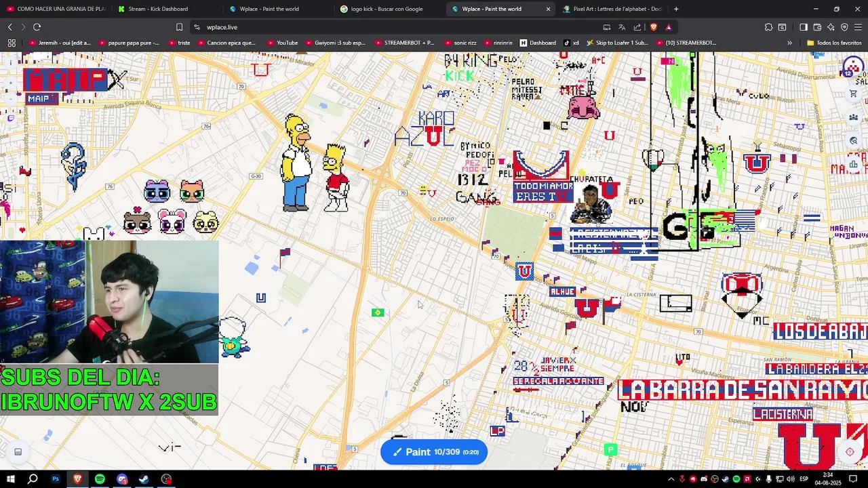Open site settings icon in address bar
Viewport: 868px width, 488px height.
(197, 27)
